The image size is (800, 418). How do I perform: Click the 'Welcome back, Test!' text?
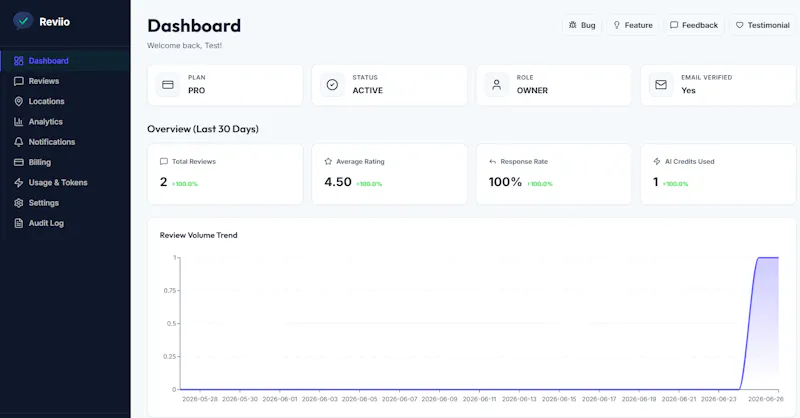[x=185, y=45]
